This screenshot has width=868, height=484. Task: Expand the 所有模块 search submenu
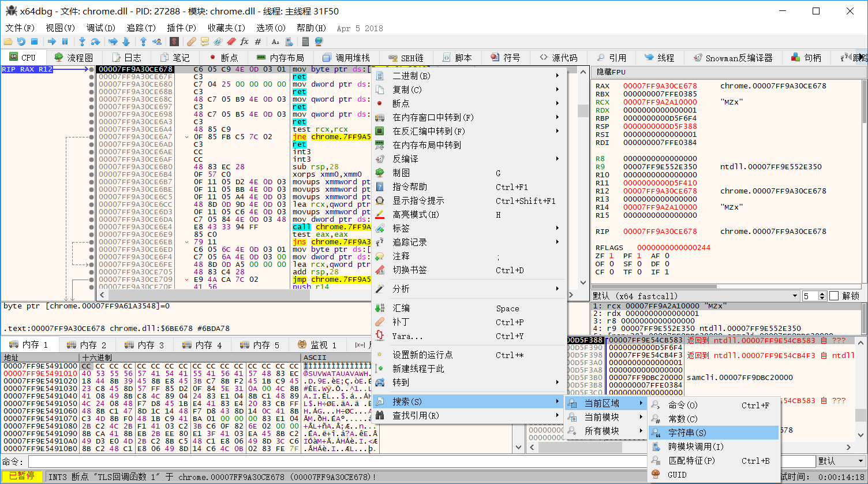(x=605, y=431)
